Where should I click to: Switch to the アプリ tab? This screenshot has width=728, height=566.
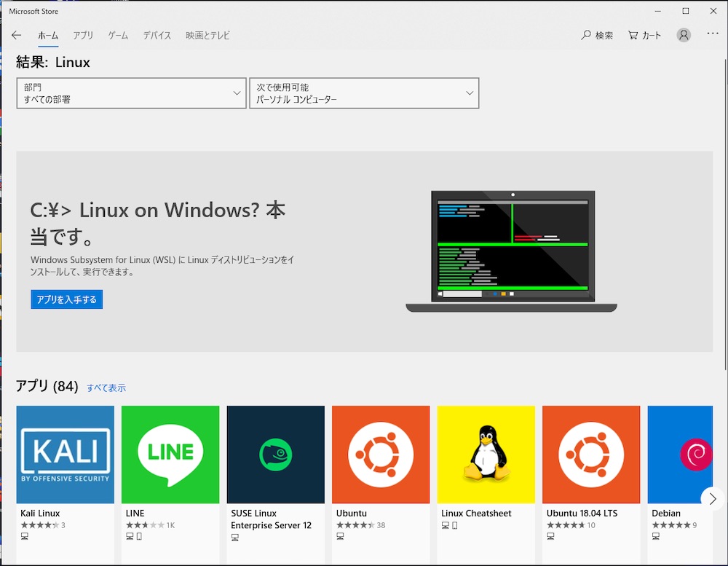click(x=83, y=35)
